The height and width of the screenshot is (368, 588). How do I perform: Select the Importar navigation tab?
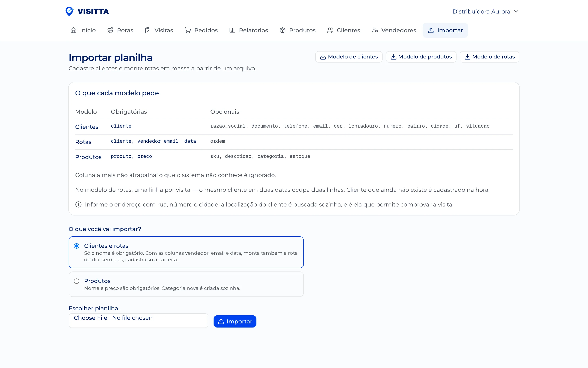pos(445,30)
